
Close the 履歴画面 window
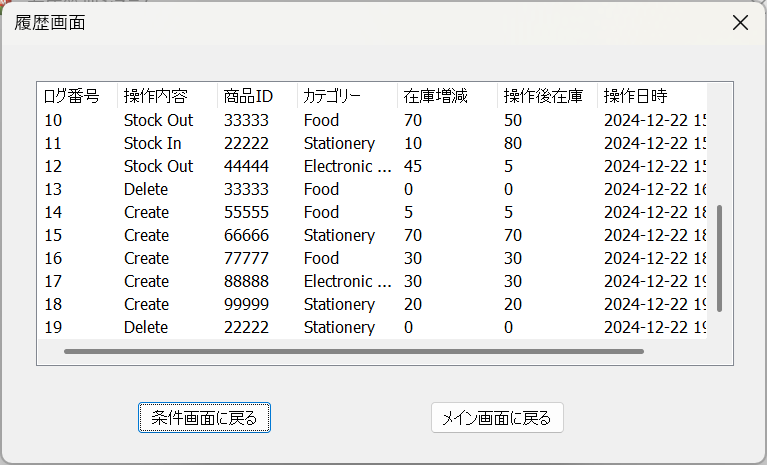point(740,23)
